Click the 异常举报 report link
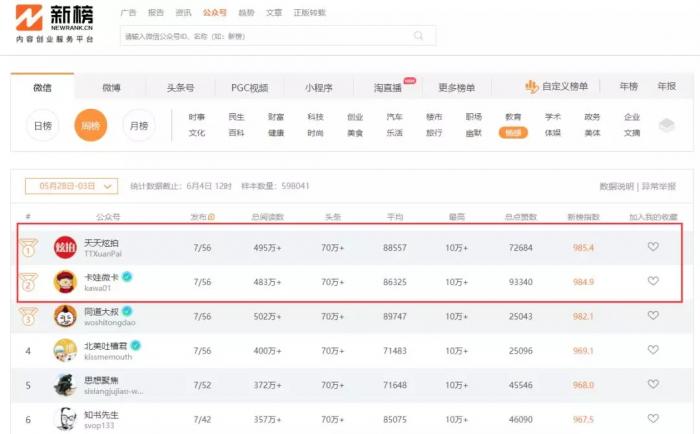Screen dimensions: 700x434 click(658, 186)
